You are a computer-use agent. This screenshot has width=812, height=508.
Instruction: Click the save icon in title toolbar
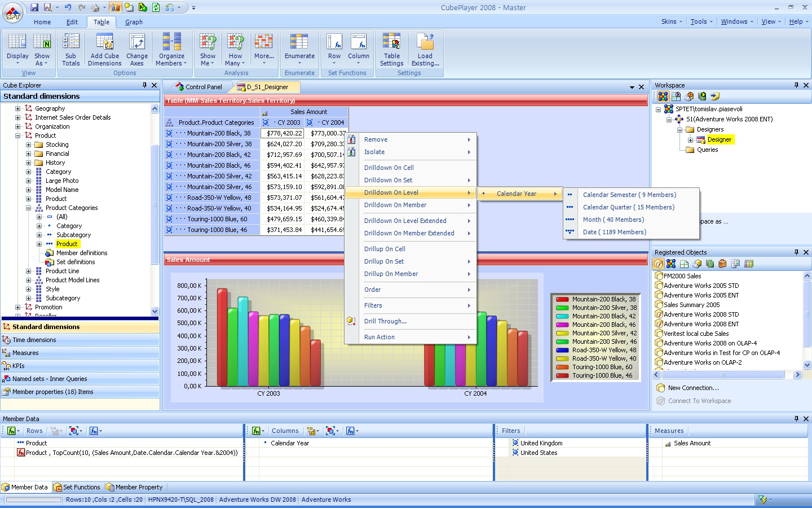click(34, 7)
